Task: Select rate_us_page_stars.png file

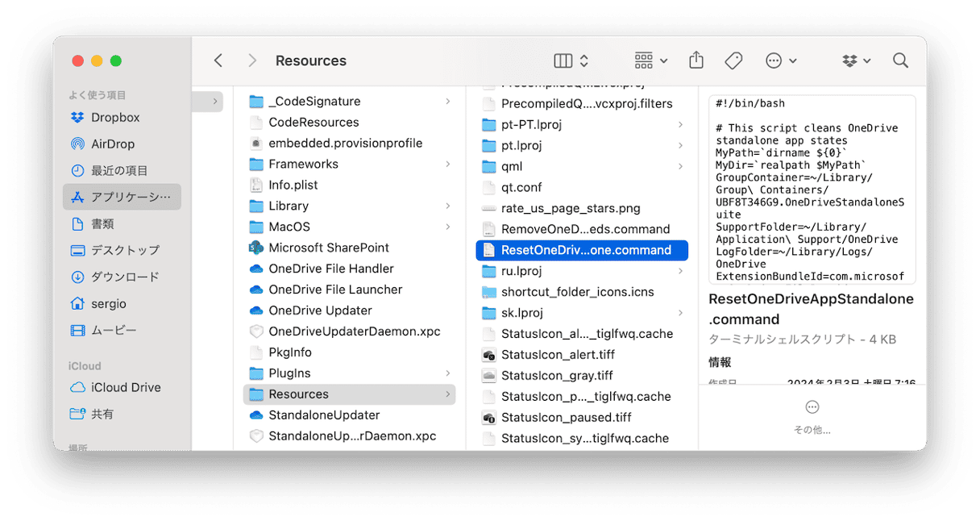Action: [x=582, y=208]
